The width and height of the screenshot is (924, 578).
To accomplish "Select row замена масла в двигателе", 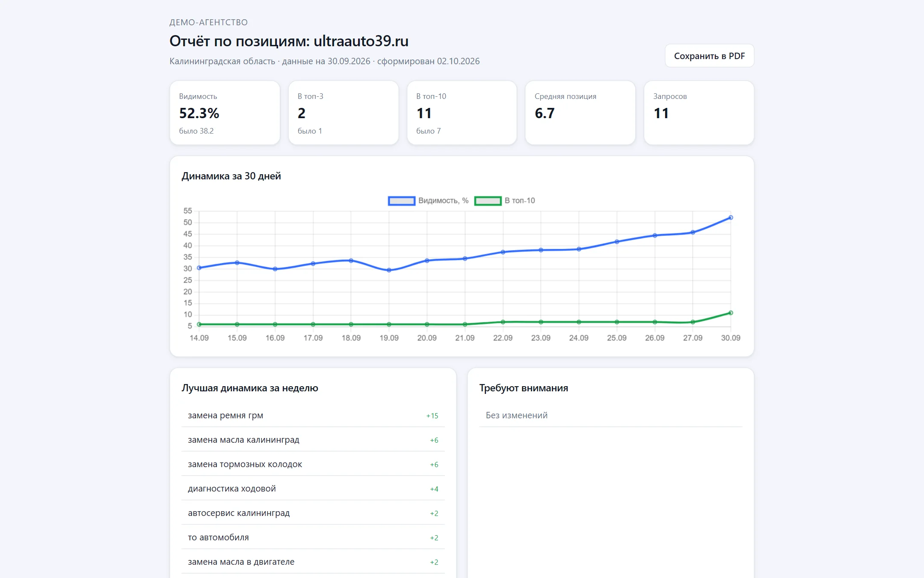I will pos(313,562).
